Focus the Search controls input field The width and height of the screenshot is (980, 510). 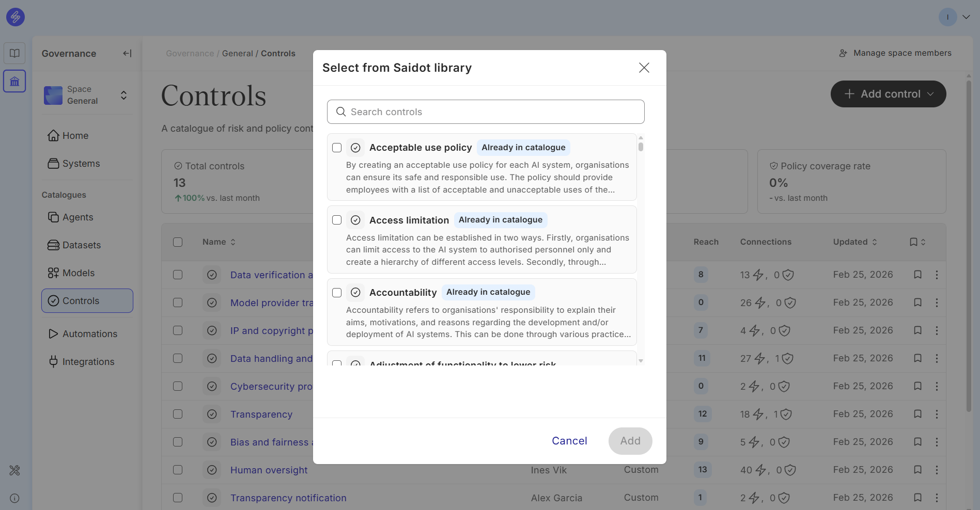(x=486, y=112)
